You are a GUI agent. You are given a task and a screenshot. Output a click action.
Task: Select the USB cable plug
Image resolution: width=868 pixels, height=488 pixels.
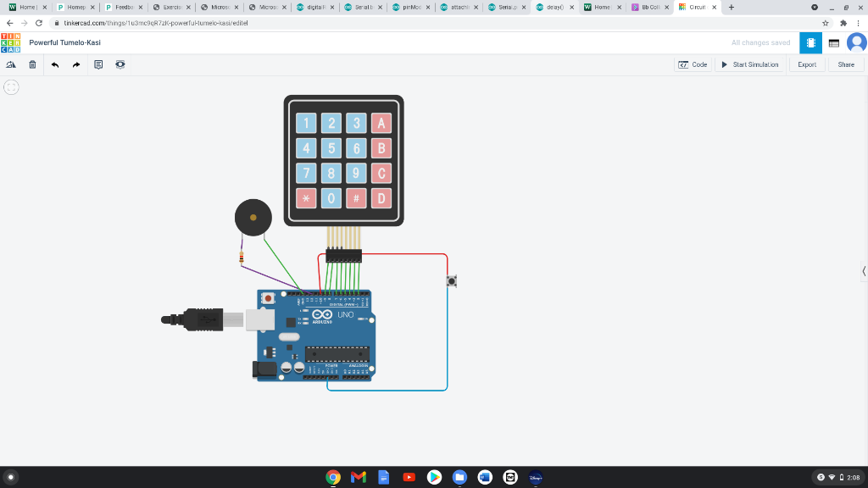(x=202, y=319)
